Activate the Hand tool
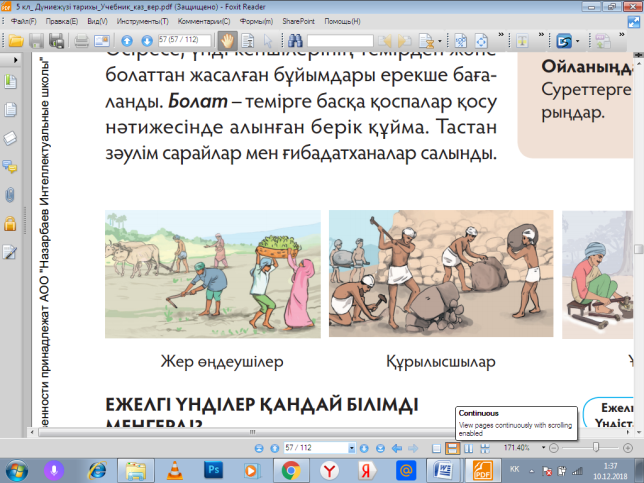 pyautogui.click(x=227, y=41)
